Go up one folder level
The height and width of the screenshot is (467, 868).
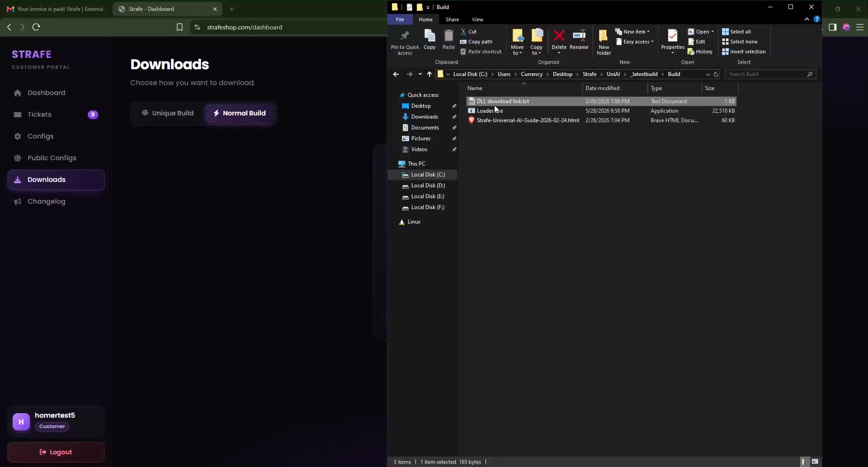pyautogui.click(x=429, y=74)
